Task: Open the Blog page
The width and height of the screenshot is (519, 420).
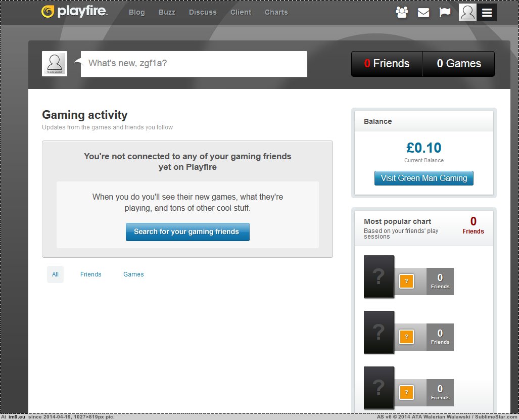Action: click(137, 12)
